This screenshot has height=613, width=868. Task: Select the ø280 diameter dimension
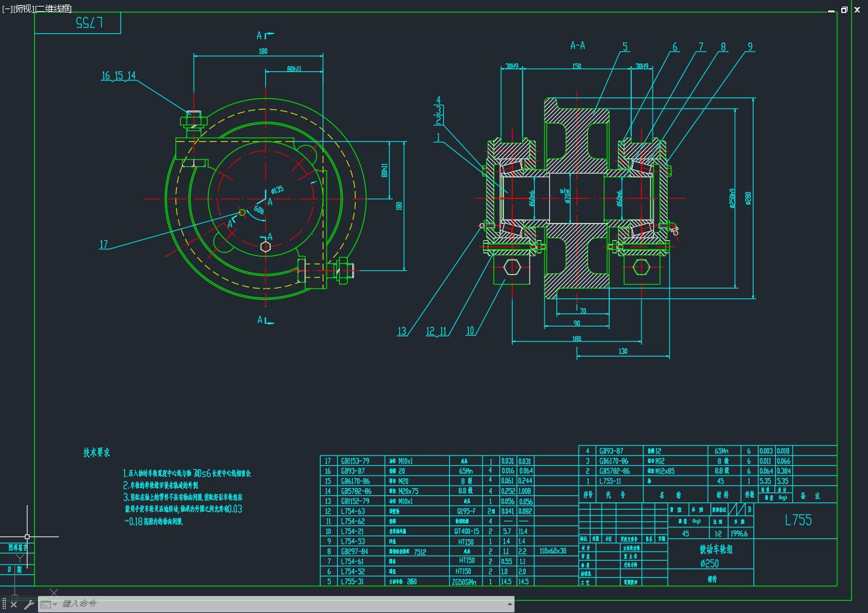click(748, 198)
